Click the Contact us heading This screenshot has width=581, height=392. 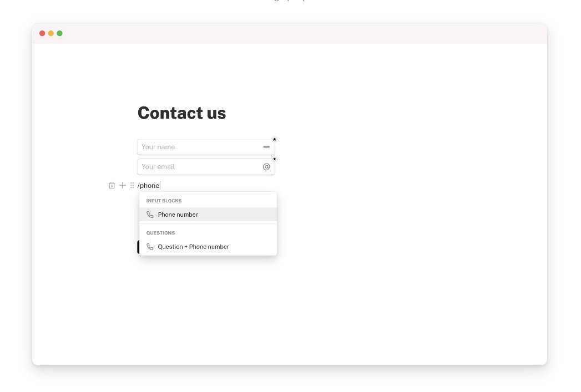pos(181,113)
